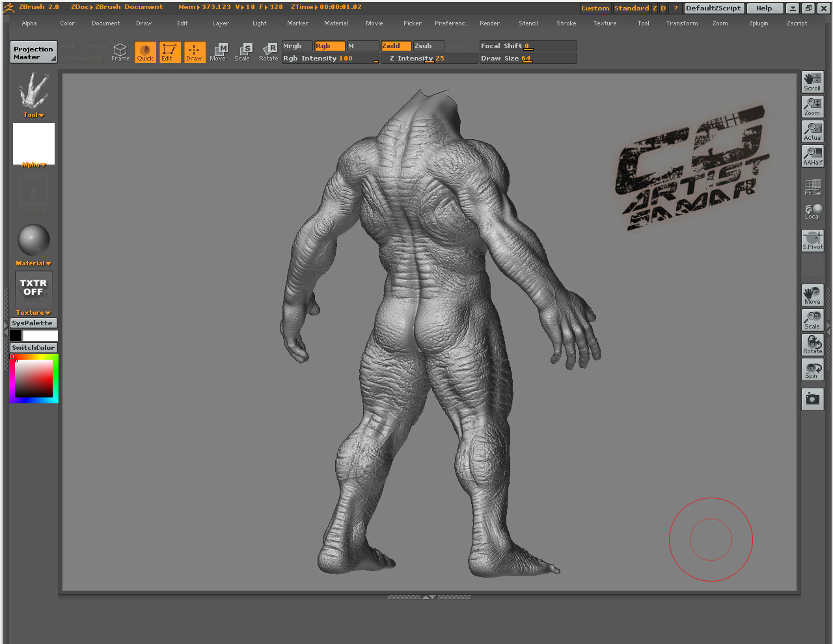Toggle the Zadd mode button
This screenshot has height=644, width=833.
click(x=396, y=46)
